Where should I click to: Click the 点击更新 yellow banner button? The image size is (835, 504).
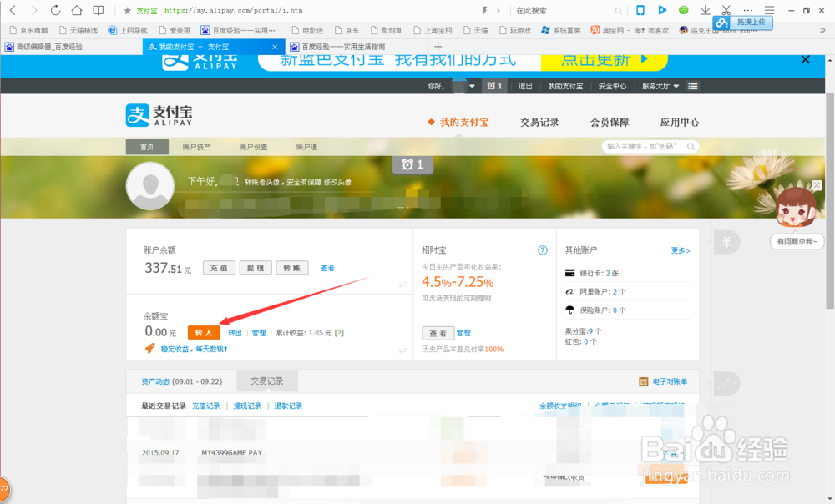(604, 60)
